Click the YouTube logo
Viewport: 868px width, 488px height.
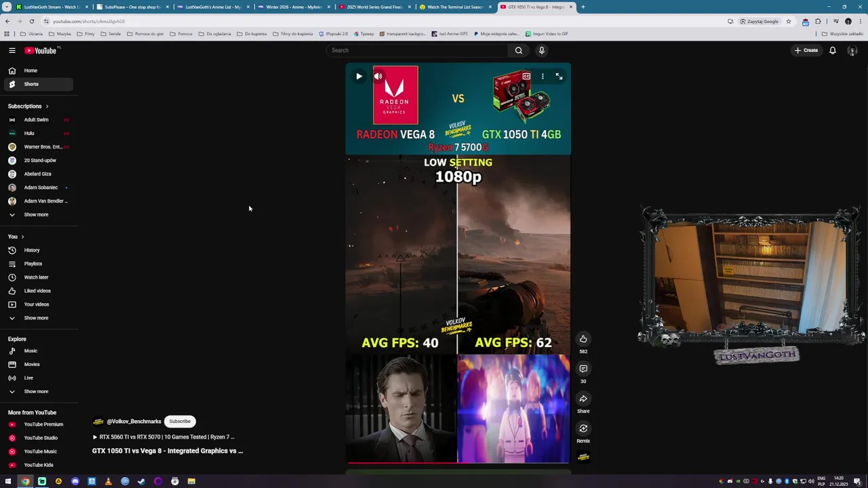(x=42, y=50)
